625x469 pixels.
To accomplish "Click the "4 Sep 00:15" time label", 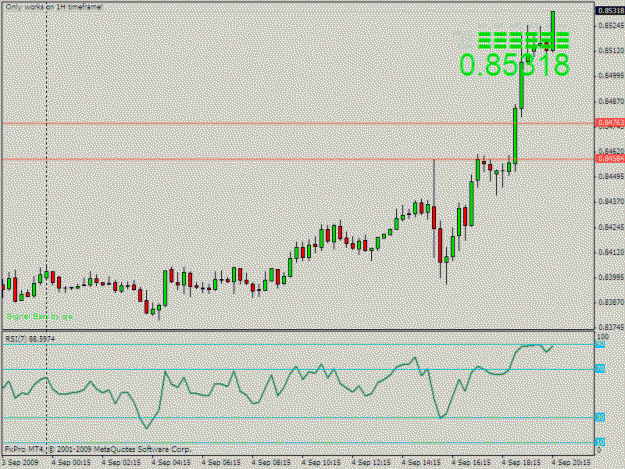I will point(71,462).
